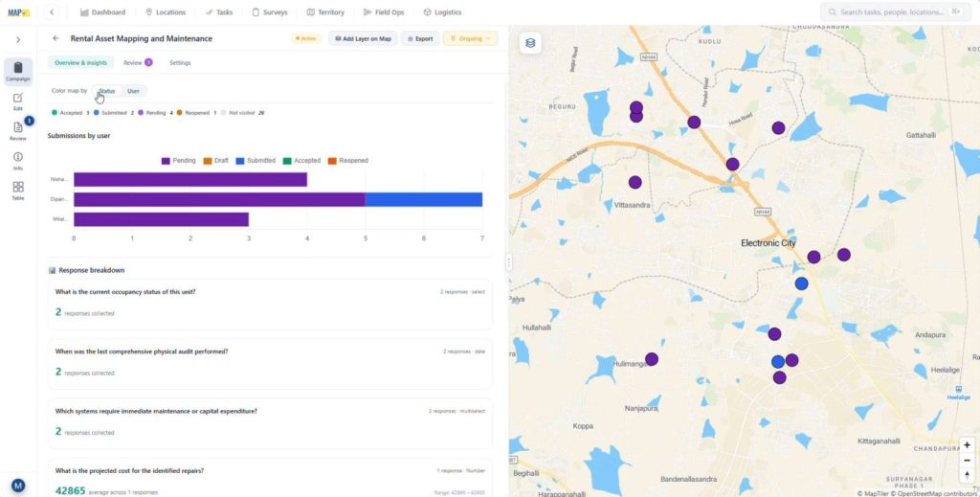Open the immediate maintenance systems question card
The width and height of the screenshot is (980, 497).
270,424
